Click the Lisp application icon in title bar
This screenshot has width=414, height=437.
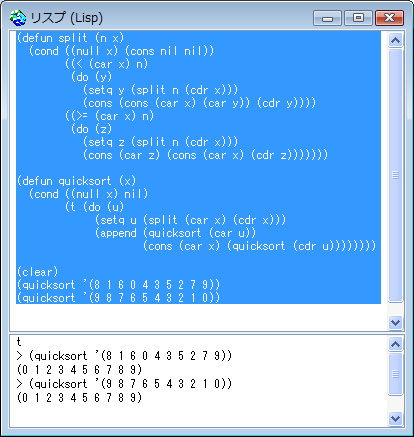click(18, 18)
